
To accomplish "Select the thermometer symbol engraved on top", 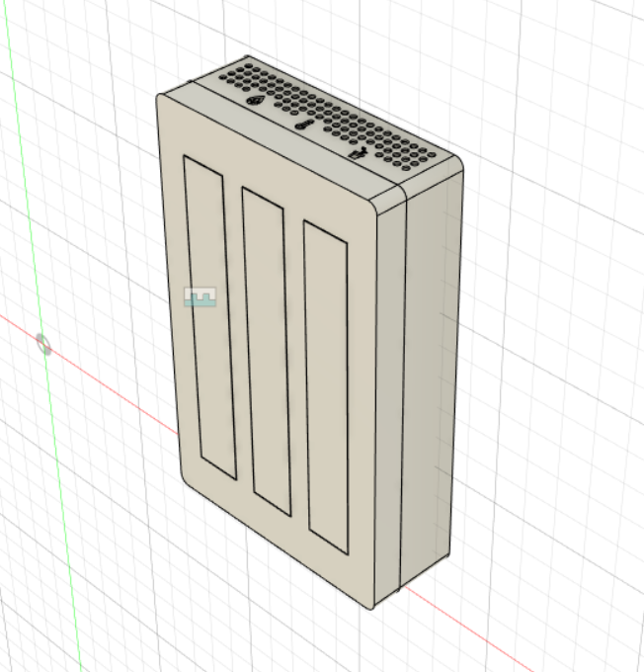I will pos(304,126).
